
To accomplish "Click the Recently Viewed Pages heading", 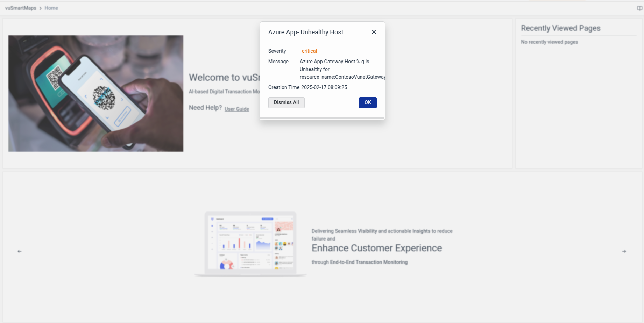I will [560, 28].
